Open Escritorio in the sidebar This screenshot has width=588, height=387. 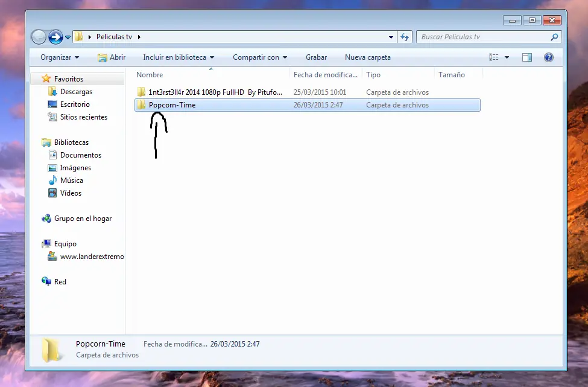click(75, 104)
